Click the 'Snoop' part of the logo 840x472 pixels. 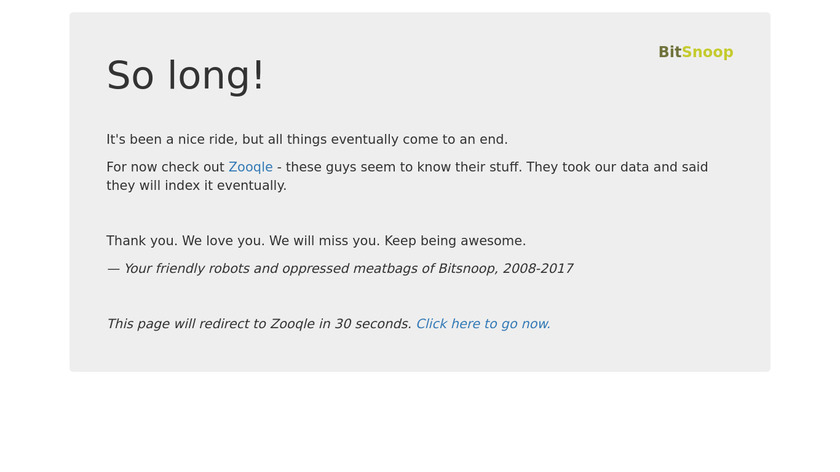[x=707, y=52]
